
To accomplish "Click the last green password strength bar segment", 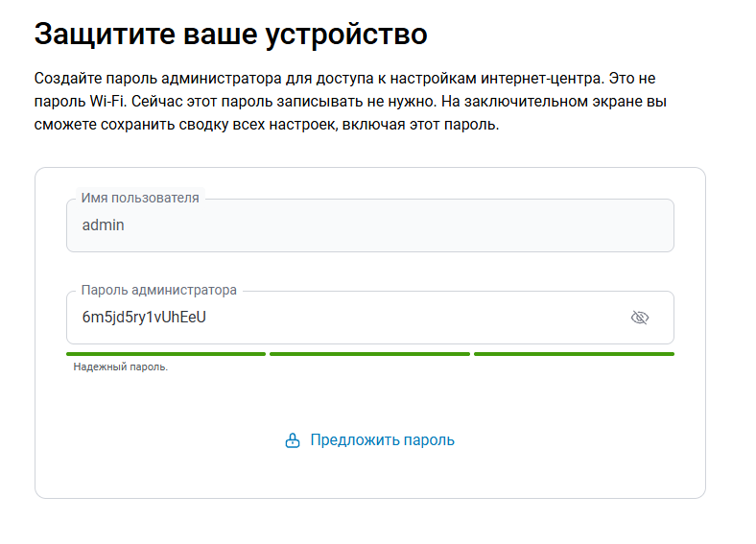I will point(575,354).
